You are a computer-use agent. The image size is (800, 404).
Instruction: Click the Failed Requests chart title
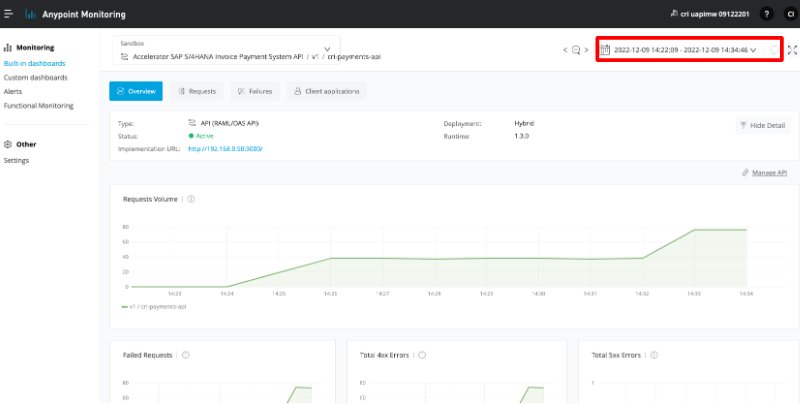(x=147, y=355)
